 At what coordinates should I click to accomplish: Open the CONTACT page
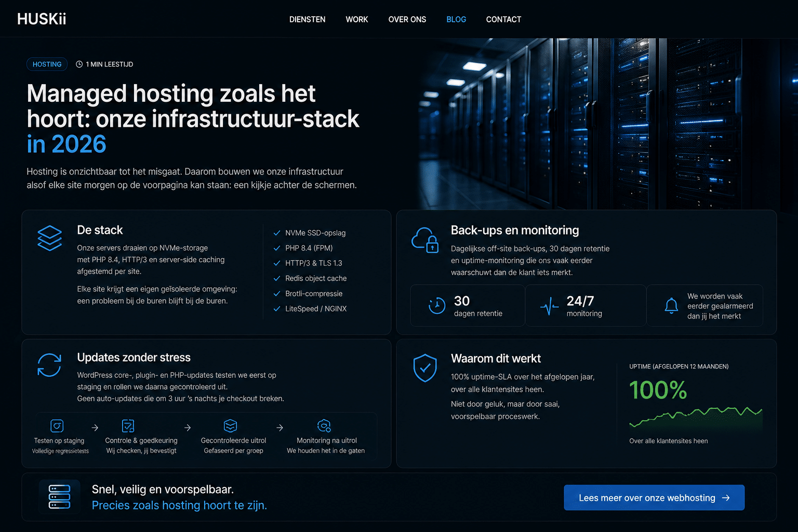point(503,19)
